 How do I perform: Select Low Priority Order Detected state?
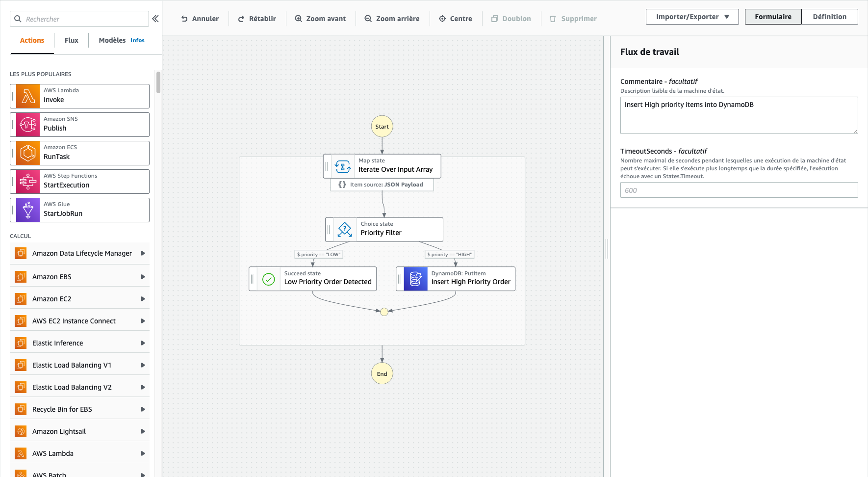313,279
